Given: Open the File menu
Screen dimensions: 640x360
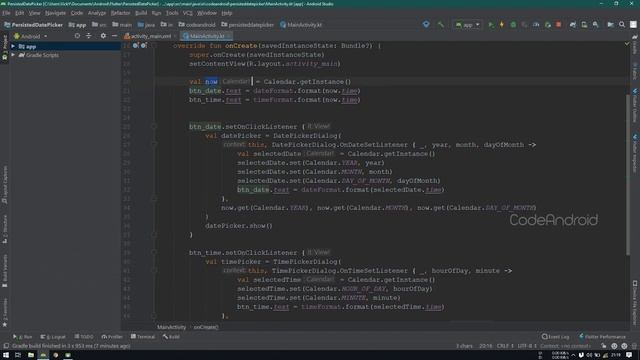Looking at the screenshot, I should pos(6,13).
